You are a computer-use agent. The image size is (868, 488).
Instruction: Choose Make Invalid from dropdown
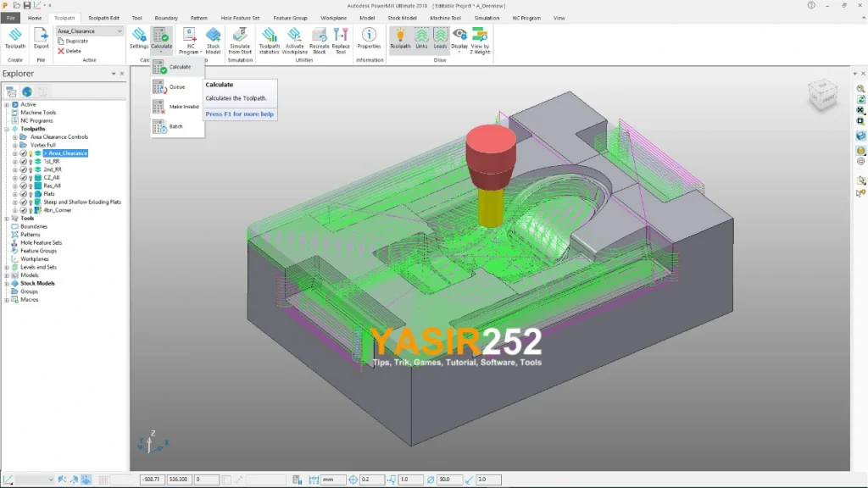point(177,107)
